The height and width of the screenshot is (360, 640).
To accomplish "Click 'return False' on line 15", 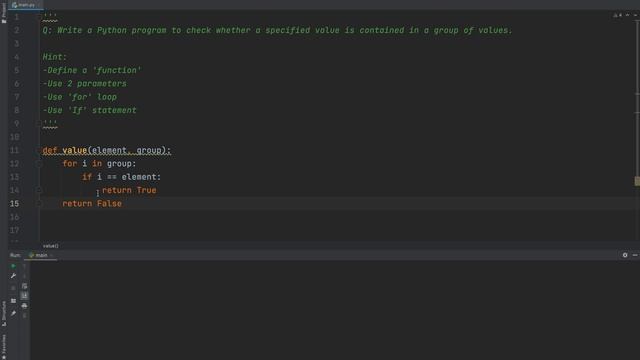I will [x=92, y=204].
